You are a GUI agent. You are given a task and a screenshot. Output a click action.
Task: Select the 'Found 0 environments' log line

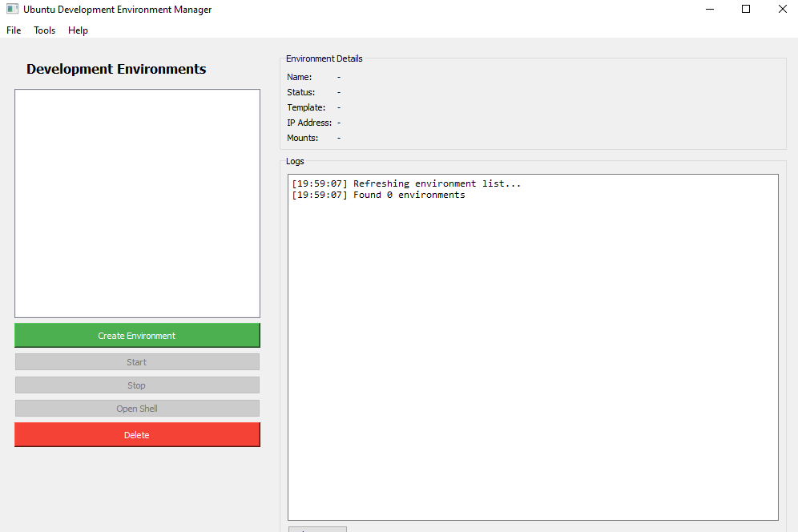pyautogui.click(x=378, y=195)
